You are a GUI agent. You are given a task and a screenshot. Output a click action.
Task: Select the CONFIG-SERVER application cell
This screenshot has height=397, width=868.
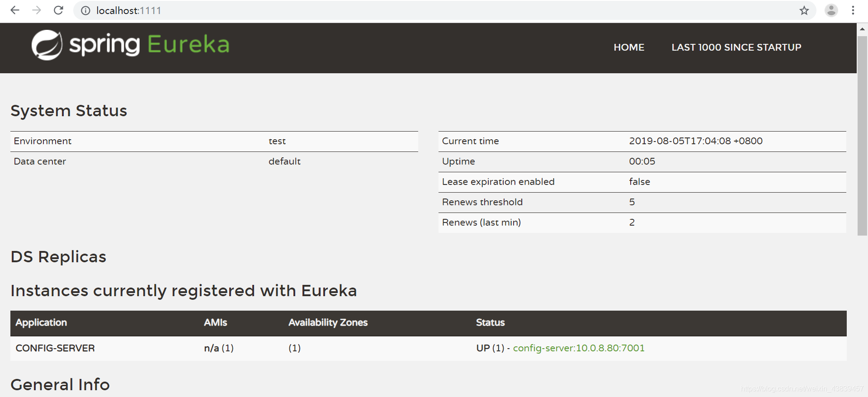[x=55, y=348]
